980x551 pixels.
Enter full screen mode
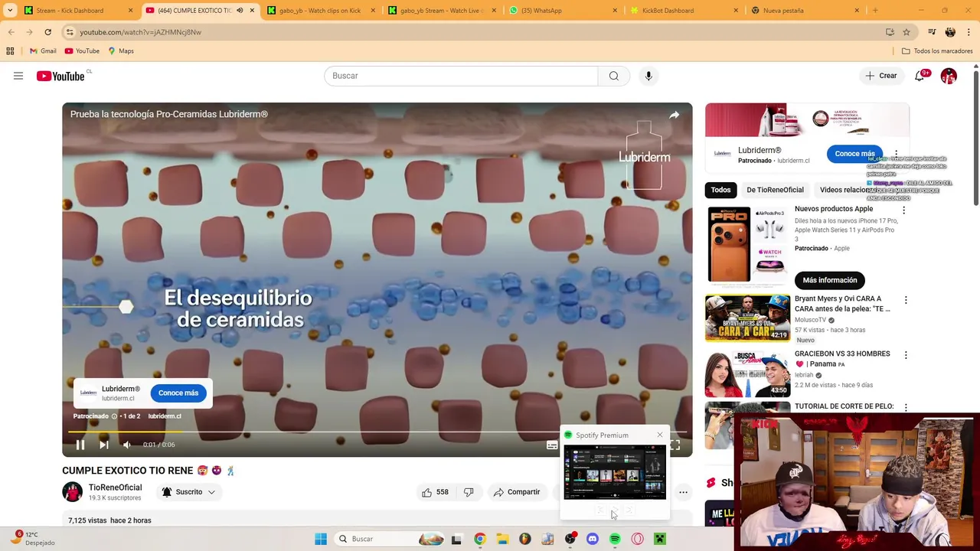pos(675,445)
